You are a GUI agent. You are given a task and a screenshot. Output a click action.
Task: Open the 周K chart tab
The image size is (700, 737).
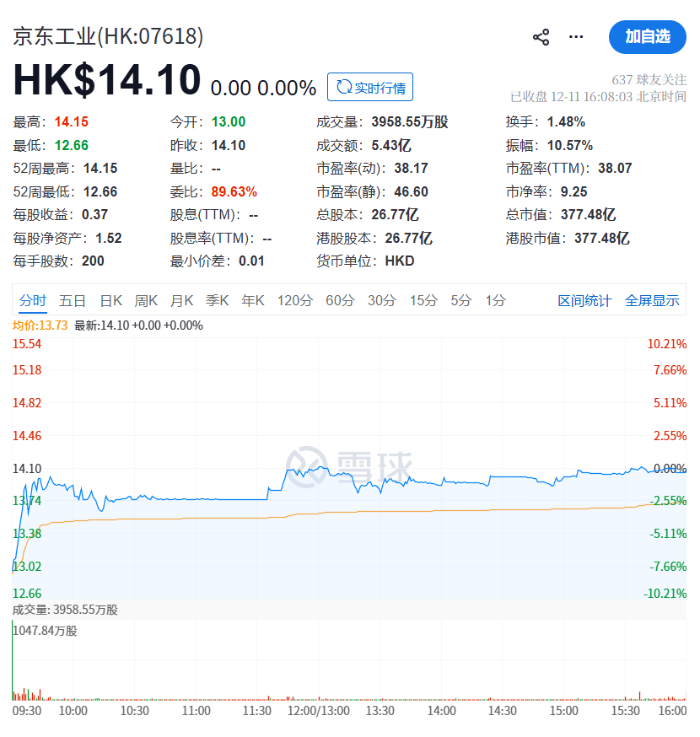(x=147, y=300)
